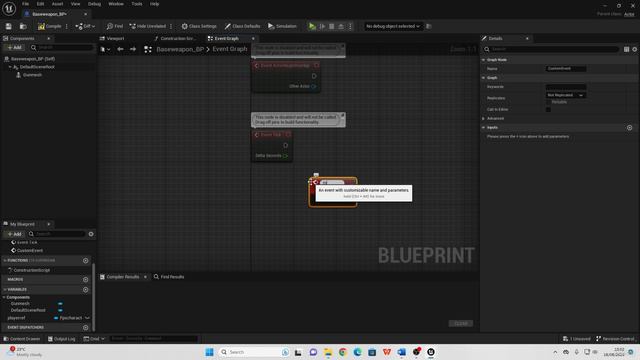Start Simulation mode
640x360 pixels.
click(282, 26)
